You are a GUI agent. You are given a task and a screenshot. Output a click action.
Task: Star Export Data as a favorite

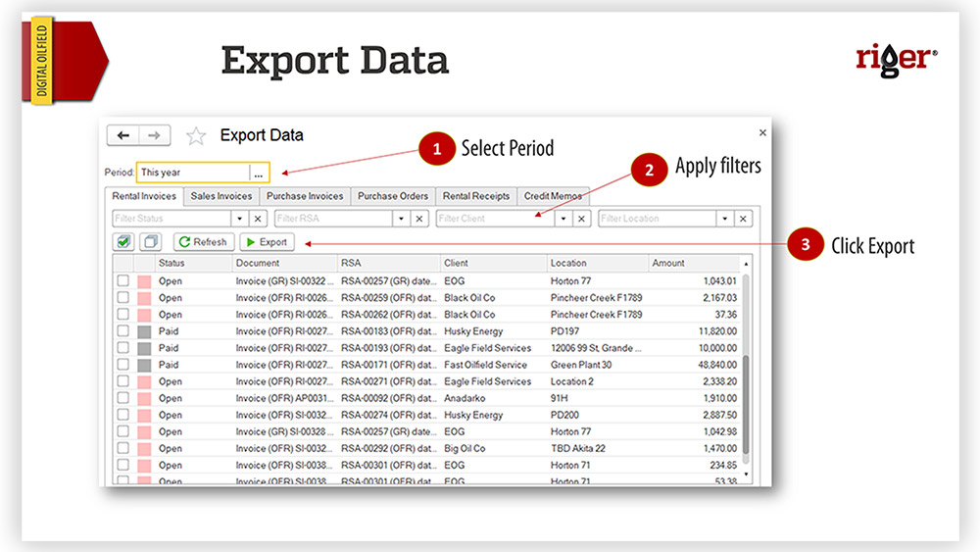(196, 136)
